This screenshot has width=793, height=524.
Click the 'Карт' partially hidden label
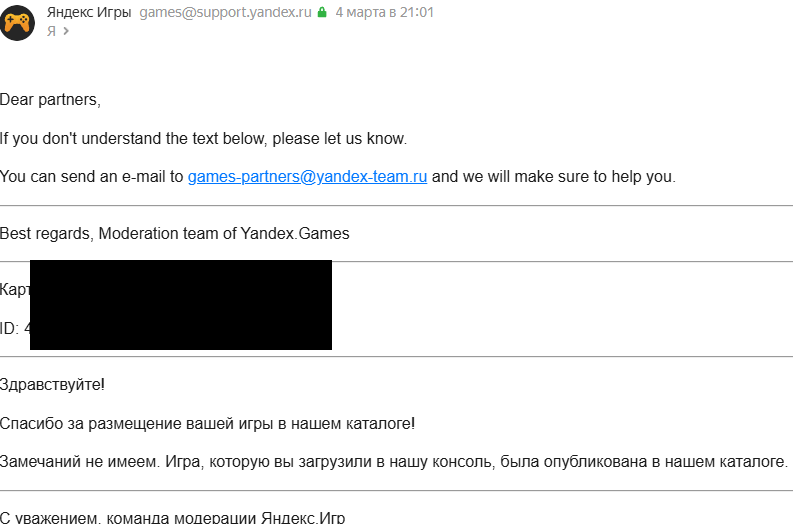coord(15,290)
